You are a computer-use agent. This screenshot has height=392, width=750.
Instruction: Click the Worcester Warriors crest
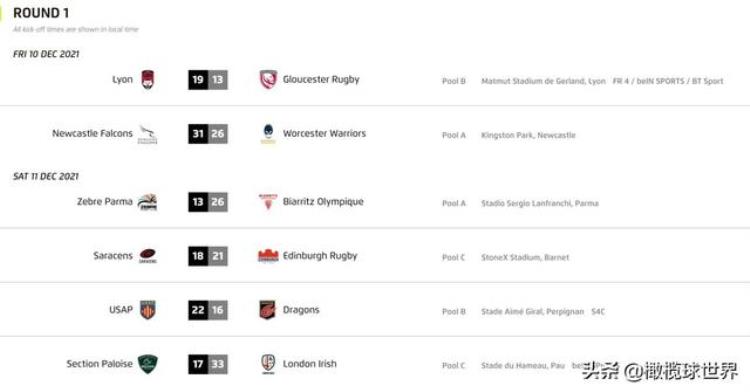(x=268, y=134)
